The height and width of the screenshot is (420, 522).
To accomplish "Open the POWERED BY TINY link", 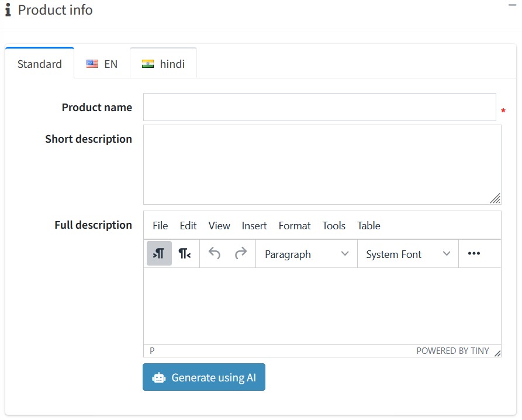I will coord(452,351).
